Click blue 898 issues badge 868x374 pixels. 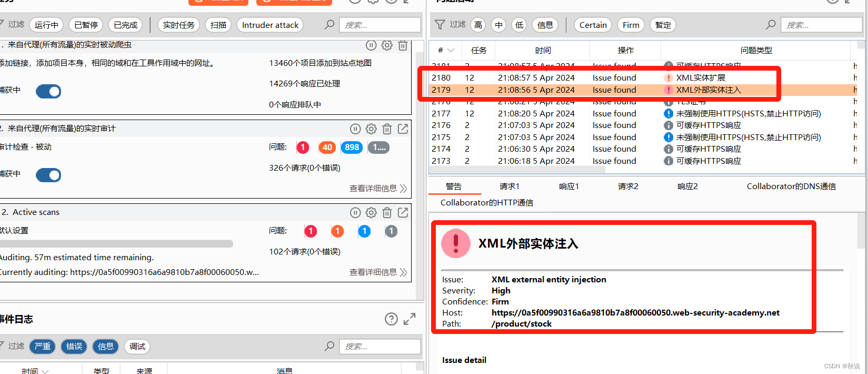(352, 147)
